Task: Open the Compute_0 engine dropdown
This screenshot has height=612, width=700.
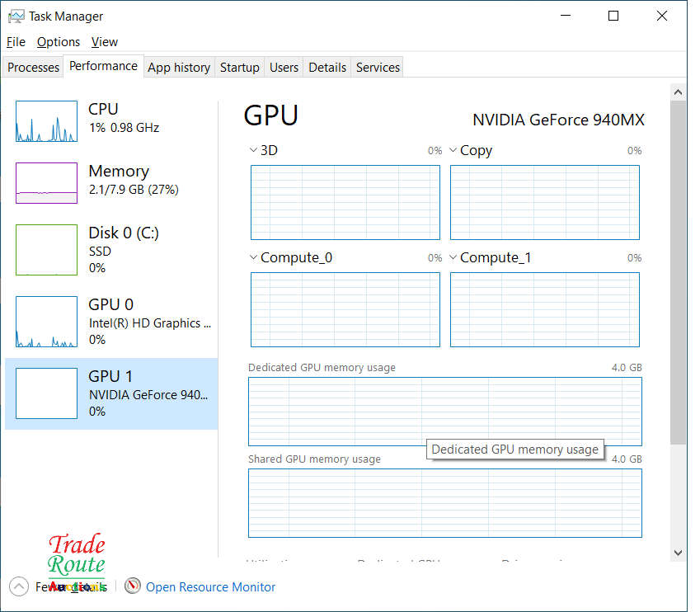Action: (x=253, y=257)
